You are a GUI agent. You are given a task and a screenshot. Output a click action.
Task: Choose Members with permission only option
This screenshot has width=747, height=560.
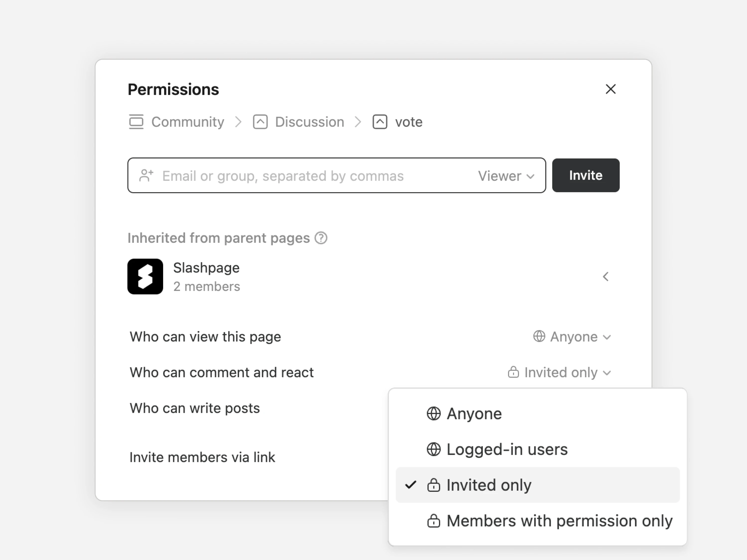coord(537,520)
